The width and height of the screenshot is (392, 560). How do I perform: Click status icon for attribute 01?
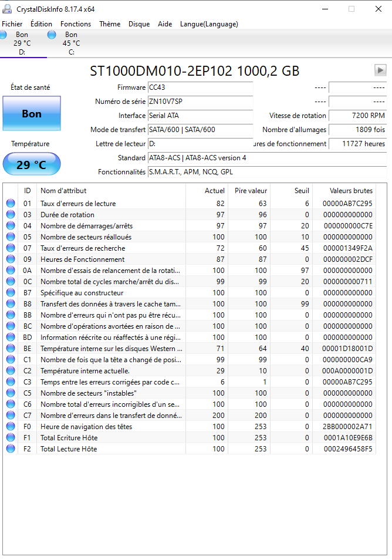(11, 203)
